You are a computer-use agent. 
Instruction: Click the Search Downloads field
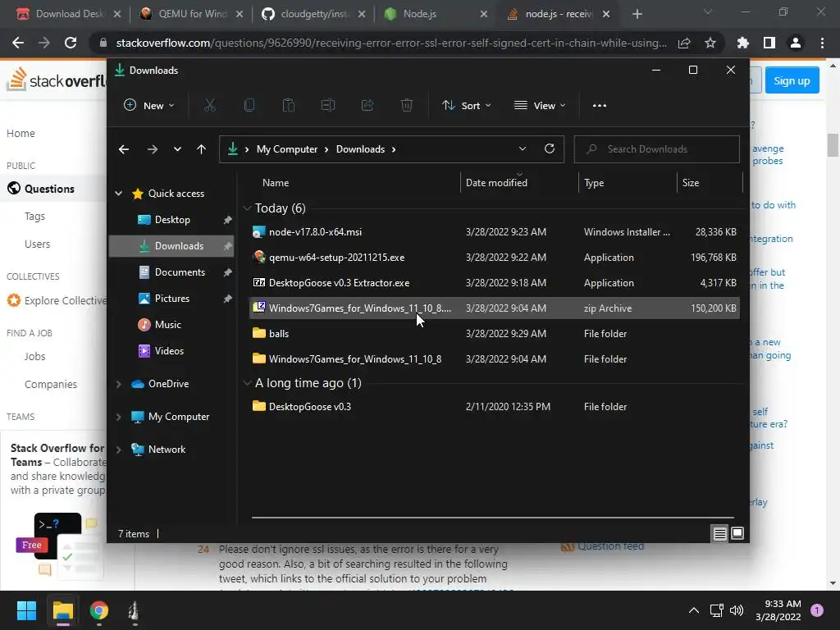657,149
